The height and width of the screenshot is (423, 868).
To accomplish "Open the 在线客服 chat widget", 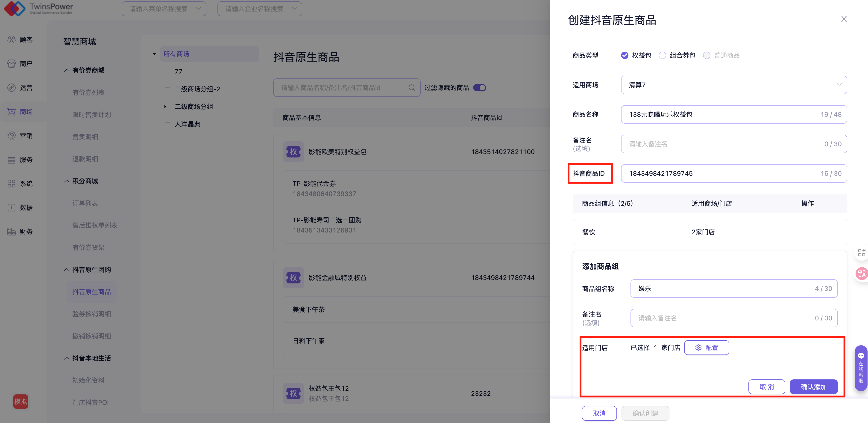I will pos(861,368).
